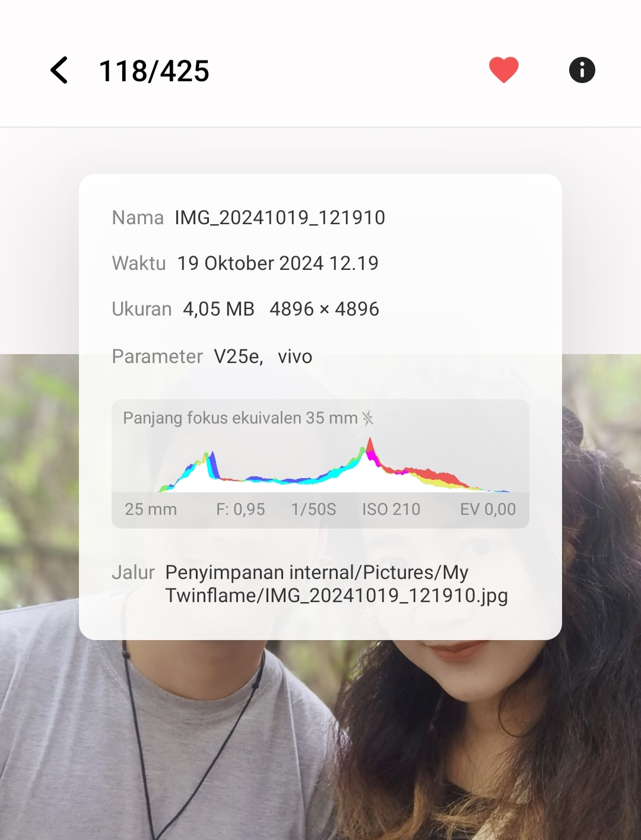The width and height of the screenshot is (641, 840).
Task: Tap the photo below the info card
Action: [320, 742]
